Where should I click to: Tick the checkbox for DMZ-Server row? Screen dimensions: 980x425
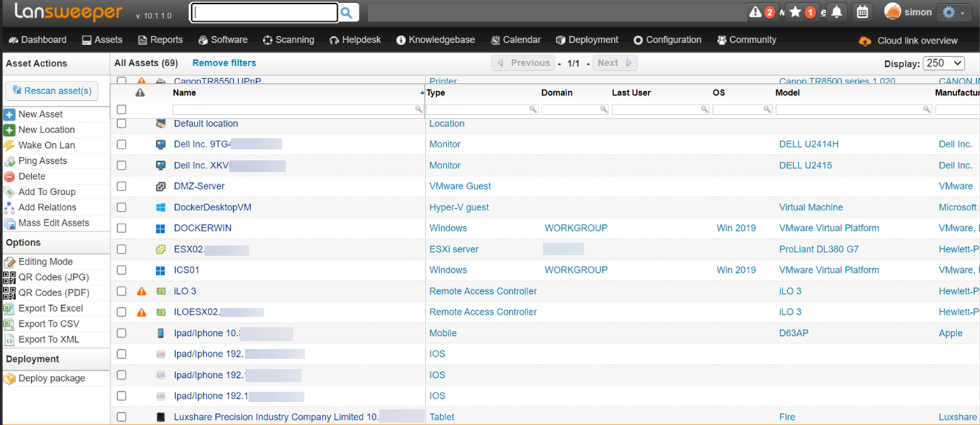click(121, 186)
